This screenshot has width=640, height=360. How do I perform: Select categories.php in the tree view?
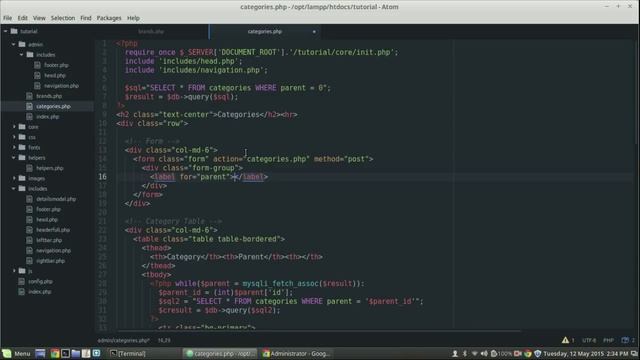[x=53, y=106]
